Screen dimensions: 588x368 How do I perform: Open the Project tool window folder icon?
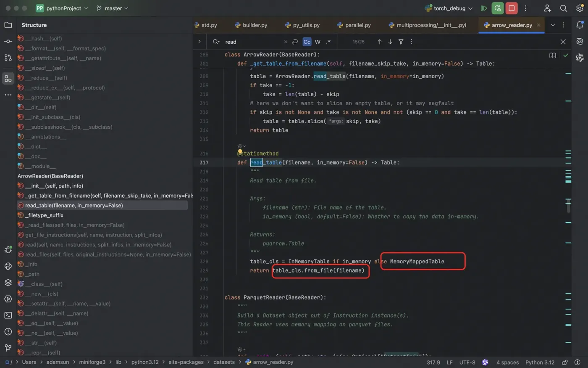click(x=8, y=25)
